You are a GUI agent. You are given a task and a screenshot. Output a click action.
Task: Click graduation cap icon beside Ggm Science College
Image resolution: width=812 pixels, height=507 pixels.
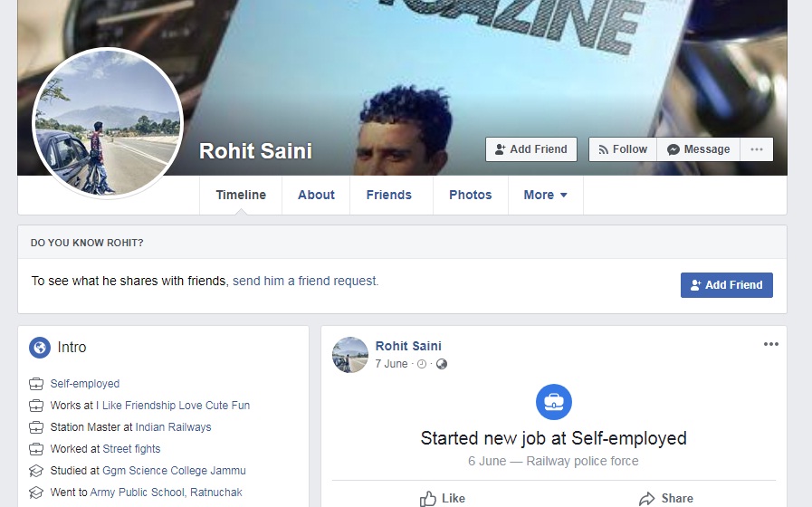pyautogui.click(x=36, y=472)
